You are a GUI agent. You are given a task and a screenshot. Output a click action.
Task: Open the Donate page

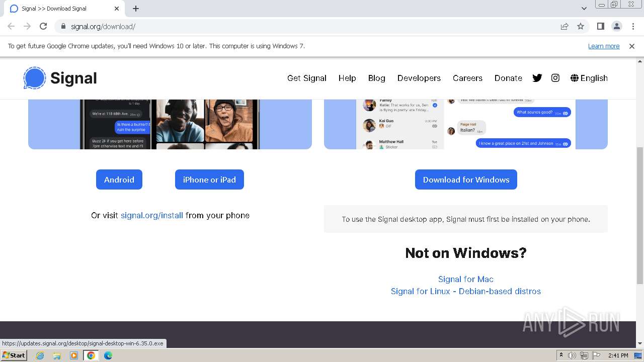508,78
